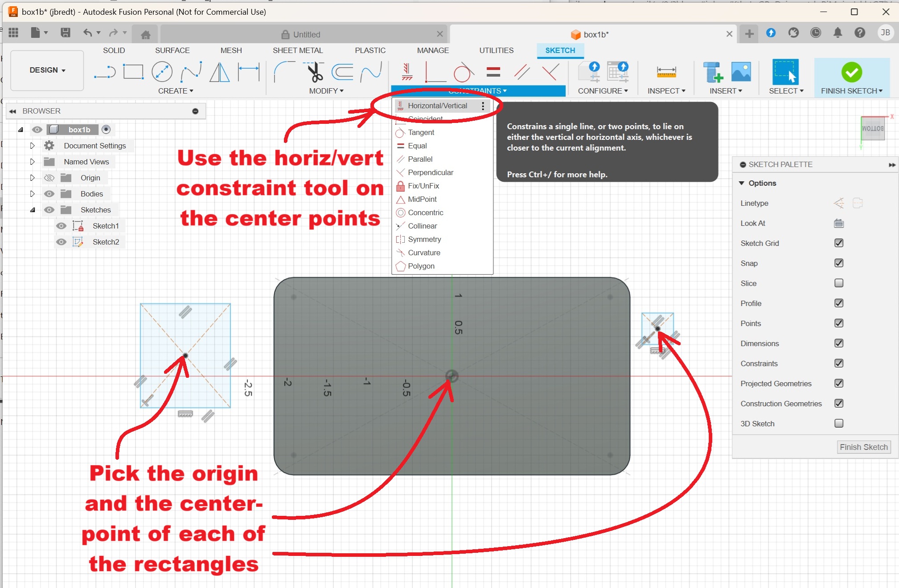This screenshot has width=899, height=588.
Task: Disable the Sketch Grid checkbox
Action: (838, 243)
